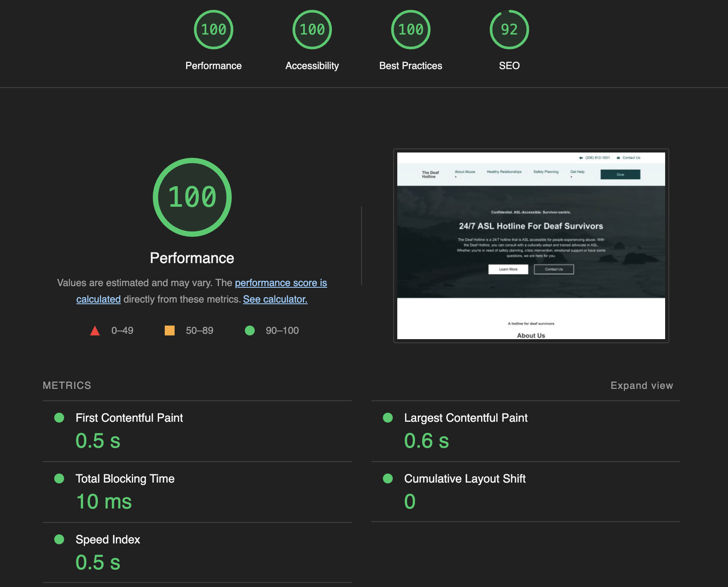Click the Largest Contentful Paint green dot
The image size is (728, 587).
coord(388,418)
